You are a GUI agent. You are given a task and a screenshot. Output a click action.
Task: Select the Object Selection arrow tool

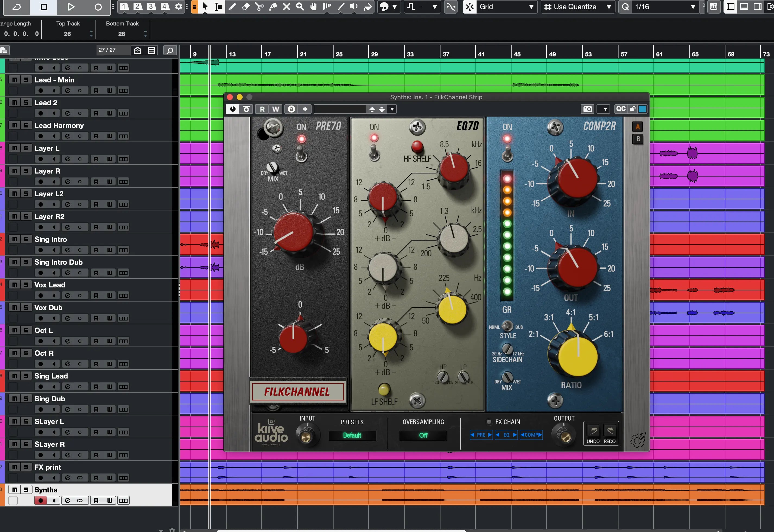(205, 7)
